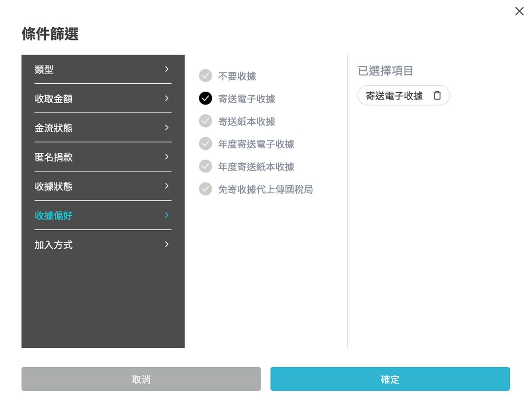Click the highlighted 收據偏好 chevron
Image resolution: width=532 pixels, height=411 pixels.
click(x=166, y=215)
